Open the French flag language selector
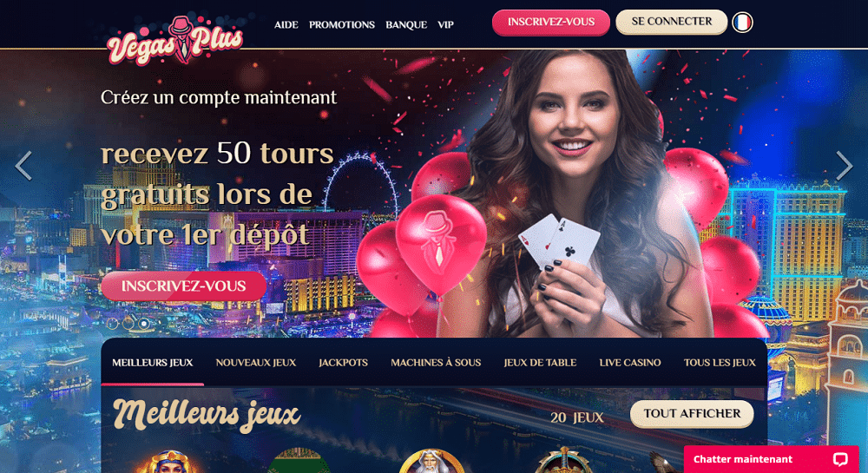This screenshot has width=868, height=473. [742, 23]
